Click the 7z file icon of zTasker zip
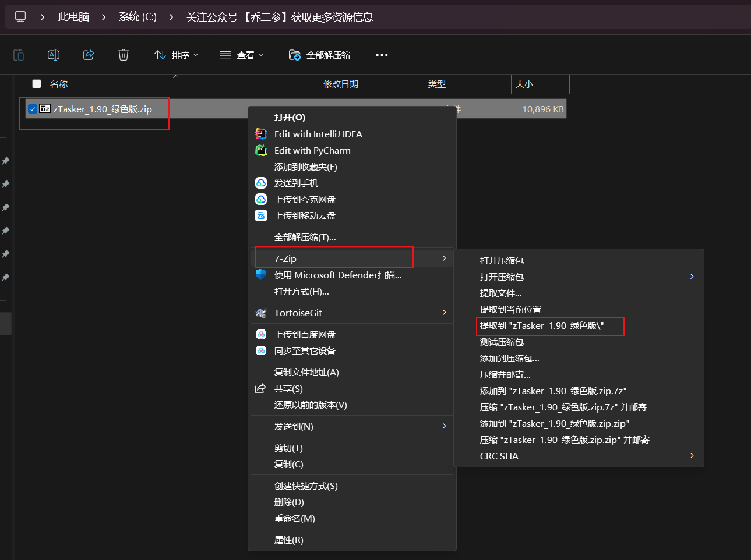The width and height of the screenshot is (751, 560). click(45, 108)
